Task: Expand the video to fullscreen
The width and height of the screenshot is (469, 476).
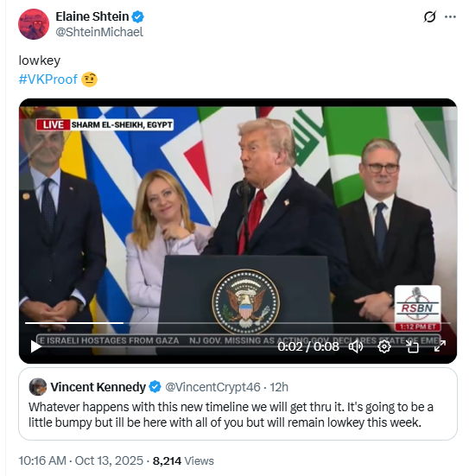Action: pyautogui.click(x=440, y=346)
